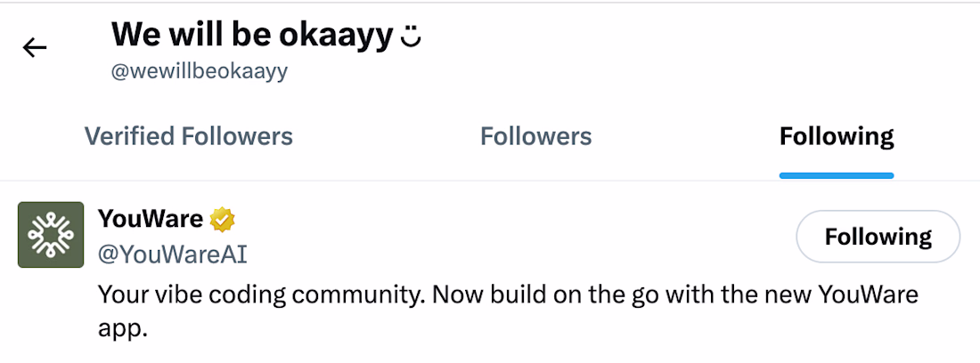Click the white symbol inside the YouWare logo

point(51,235)
